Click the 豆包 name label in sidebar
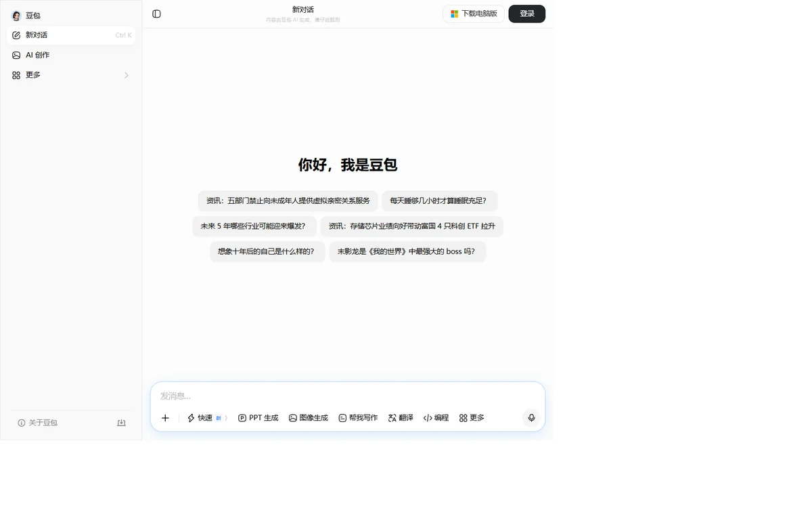812x508 pixels. pos(33,16)
